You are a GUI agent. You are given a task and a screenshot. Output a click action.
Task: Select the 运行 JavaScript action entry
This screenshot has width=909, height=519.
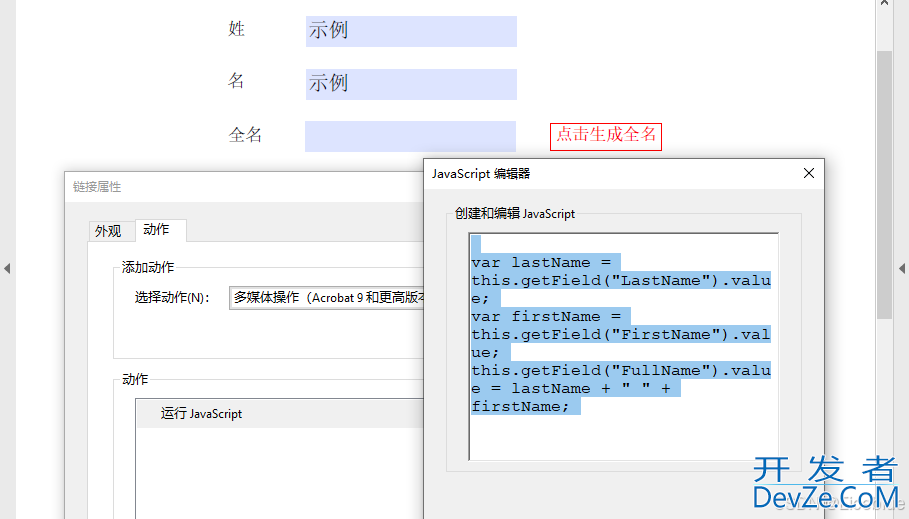tap(280, 413)
